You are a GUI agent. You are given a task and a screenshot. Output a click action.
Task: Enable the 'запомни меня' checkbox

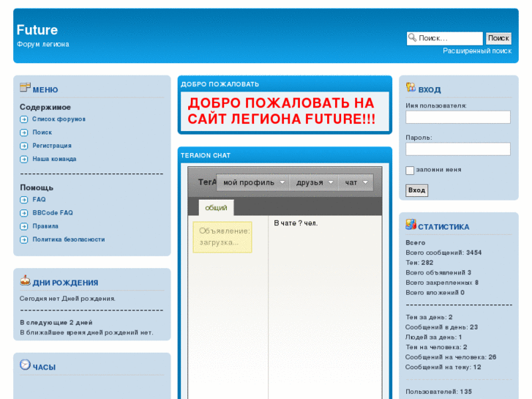(x=410, y=170)
